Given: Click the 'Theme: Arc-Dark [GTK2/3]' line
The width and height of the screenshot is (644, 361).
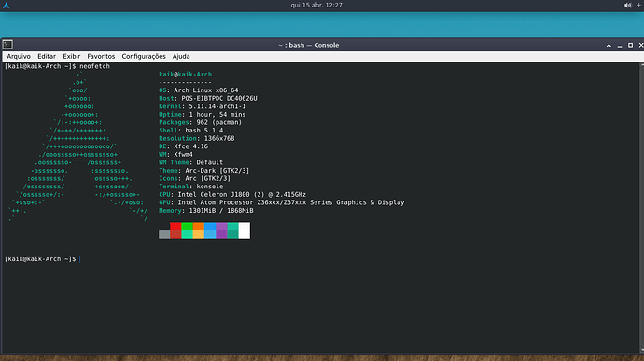Looking at the screenshot, I should [x=204, y=171].
